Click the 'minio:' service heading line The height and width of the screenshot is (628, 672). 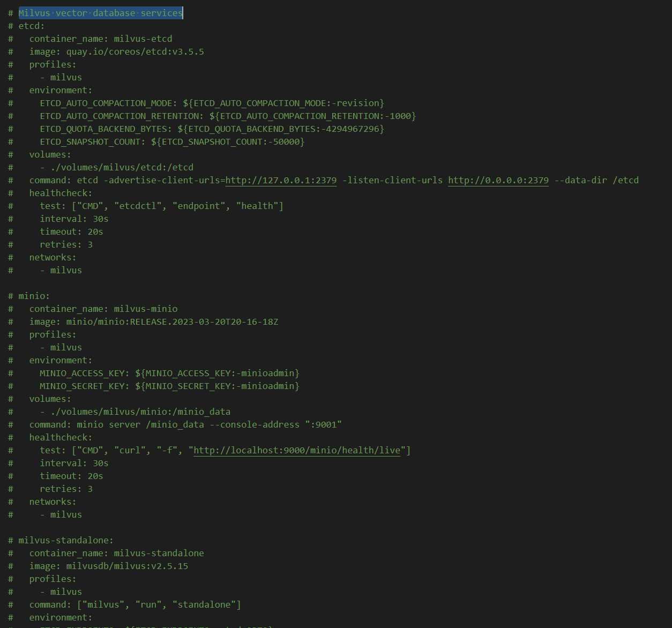[34, 296]
